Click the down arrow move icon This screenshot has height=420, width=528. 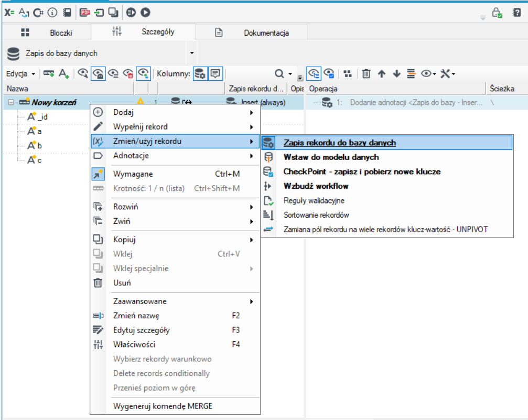(x=397, y=73)
